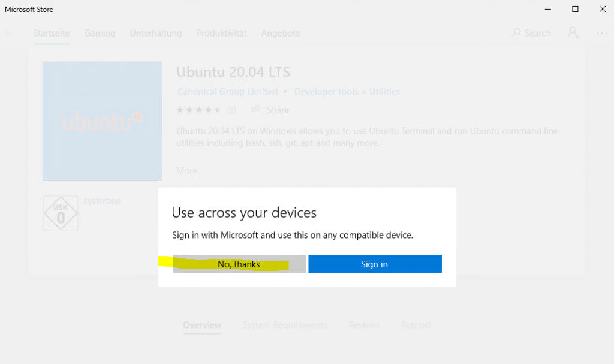Expand description with the More link

click(x=187, y=170)
